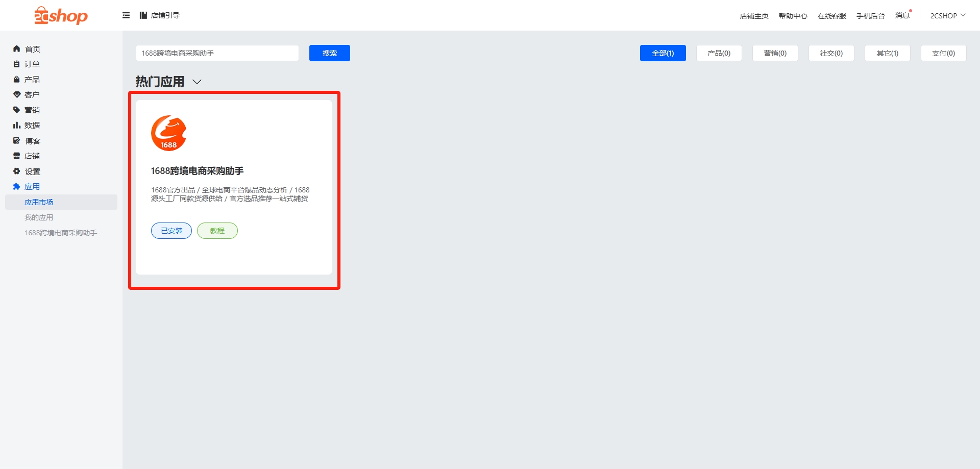Select the 支付(0) filter tab
The image size is (980, 469).
pyautogui.click(x=944, y=53)
